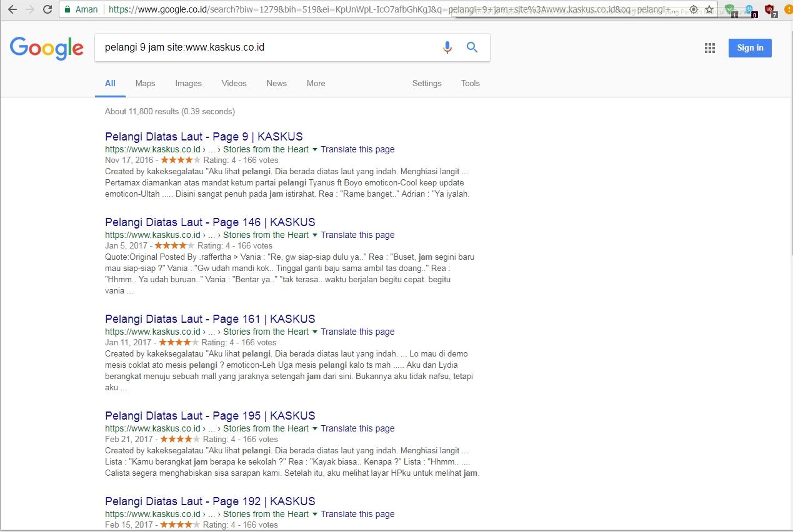
Task: Open the More search categories menu
Action: tap(316, 83)
